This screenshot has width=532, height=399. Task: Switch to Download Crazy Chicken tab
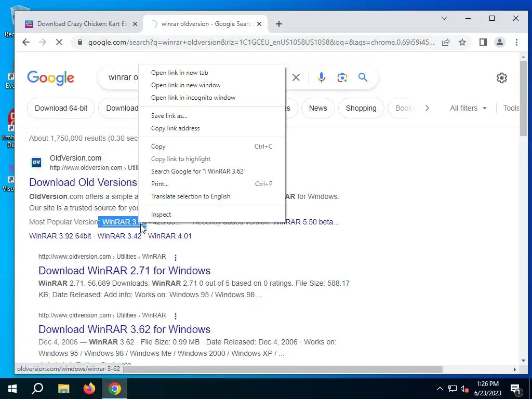click(x=82, y=24)
